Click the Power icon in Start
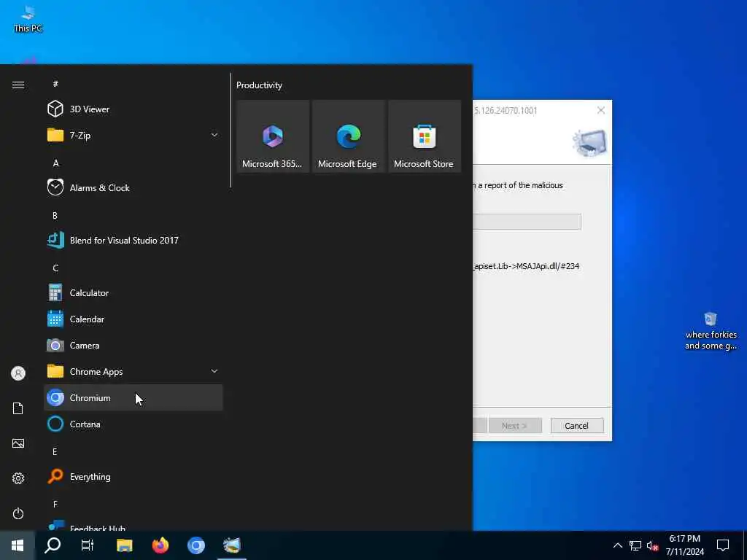The image size is (747, 560). (18, 513)
